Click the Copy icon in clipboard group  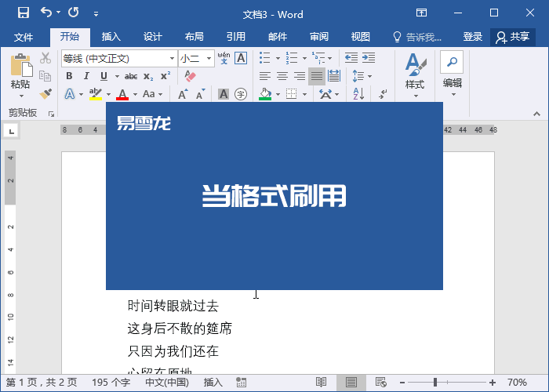click(x=45, y=76)
